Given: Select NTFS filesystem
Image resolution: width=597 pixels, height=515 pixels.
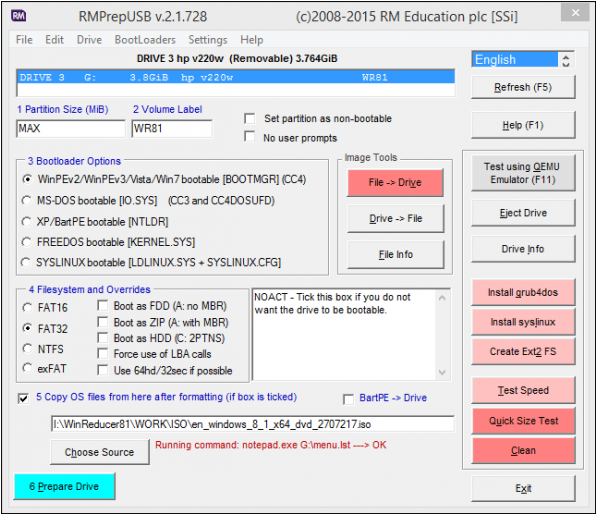Looking at the screenshot, I should point(27,348).
